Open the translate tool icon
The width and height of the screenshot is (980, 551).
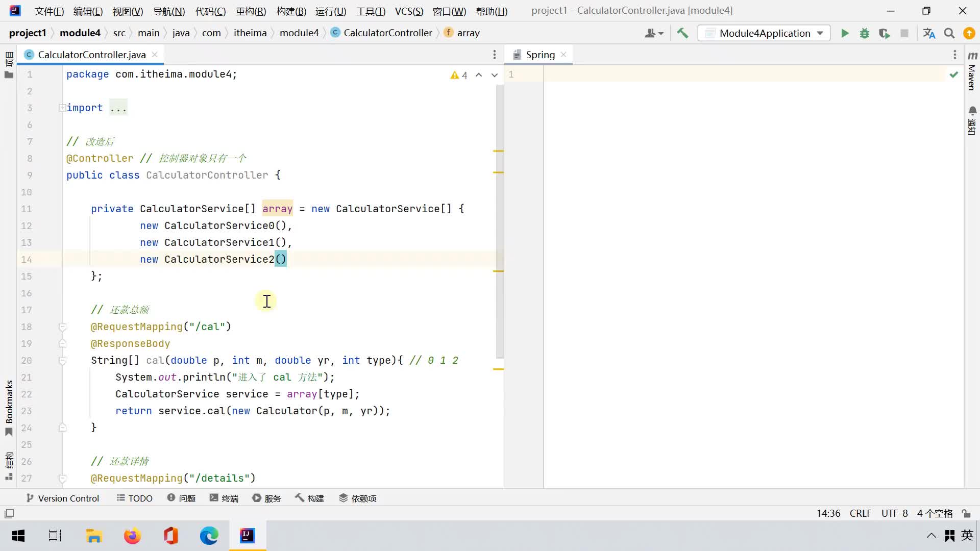pyautogui.click(x=929, y=33)
